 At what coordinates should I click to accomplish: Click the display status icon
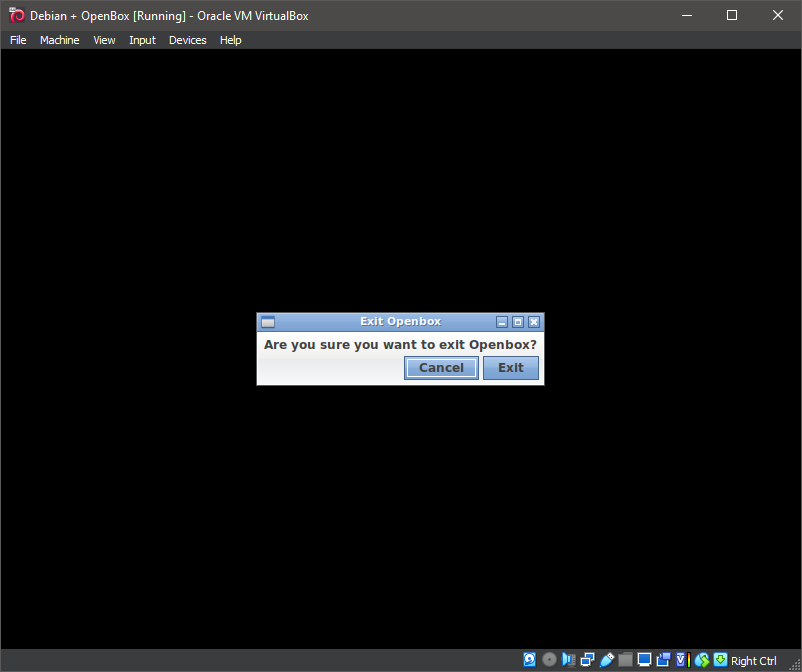(x=644, y=660)
